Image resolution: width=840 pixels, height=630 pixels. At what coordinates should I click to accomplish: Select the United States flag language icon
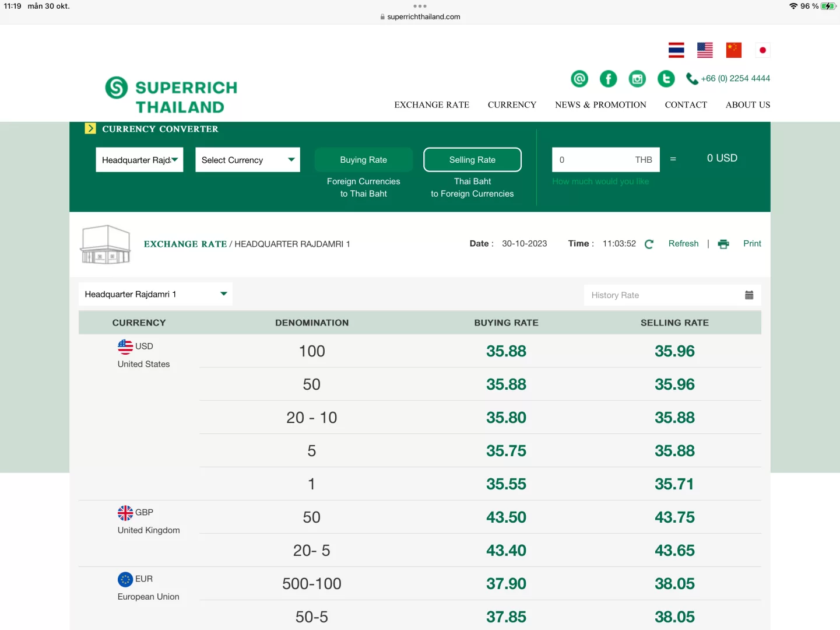click(705, 50)
